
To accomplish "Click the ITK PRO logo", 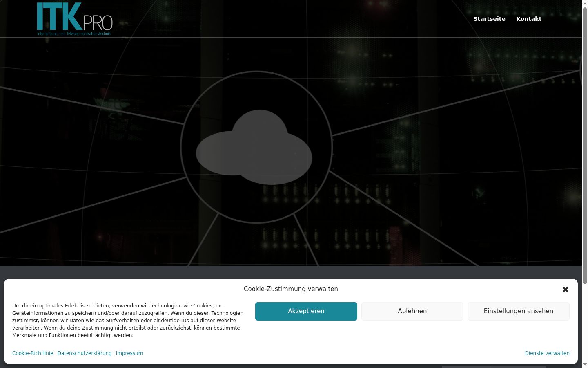I will coord(75,19).
